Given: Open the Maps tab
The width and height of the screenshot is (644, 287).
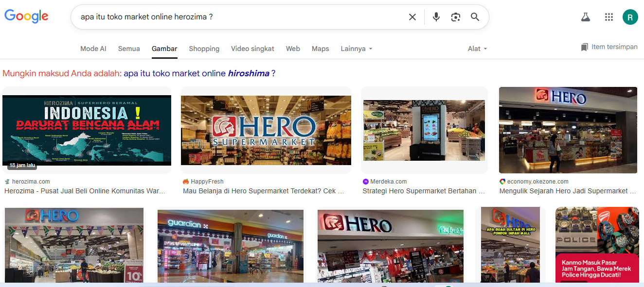Looking at the screenshot, I should tap(321, 49).
